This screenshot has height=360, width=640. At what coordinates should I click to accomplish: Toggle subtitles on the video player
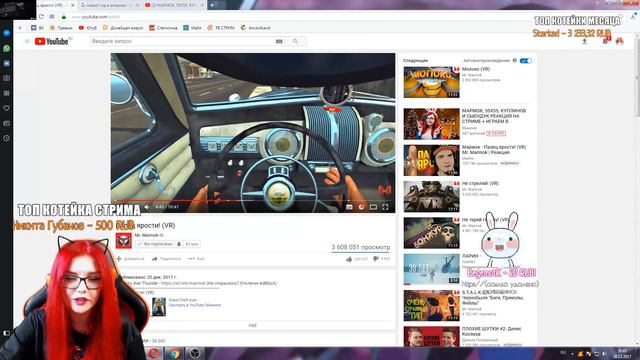349,207
